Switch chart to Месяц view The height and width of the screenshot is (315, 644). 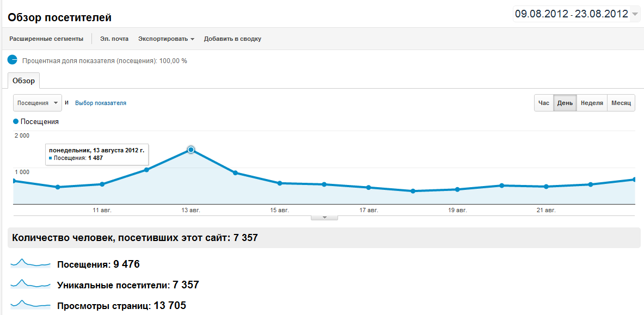coord(621,103)
